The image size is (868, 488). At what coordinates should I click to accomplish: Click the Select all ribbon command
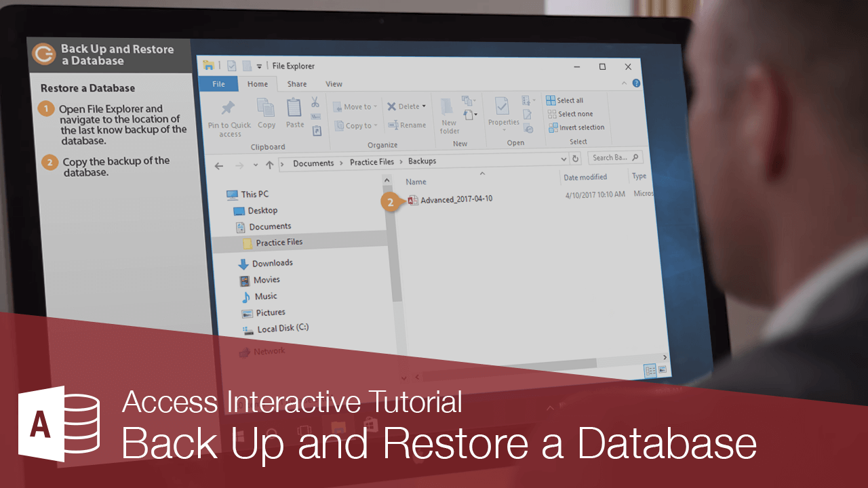(x=565, y=100)
